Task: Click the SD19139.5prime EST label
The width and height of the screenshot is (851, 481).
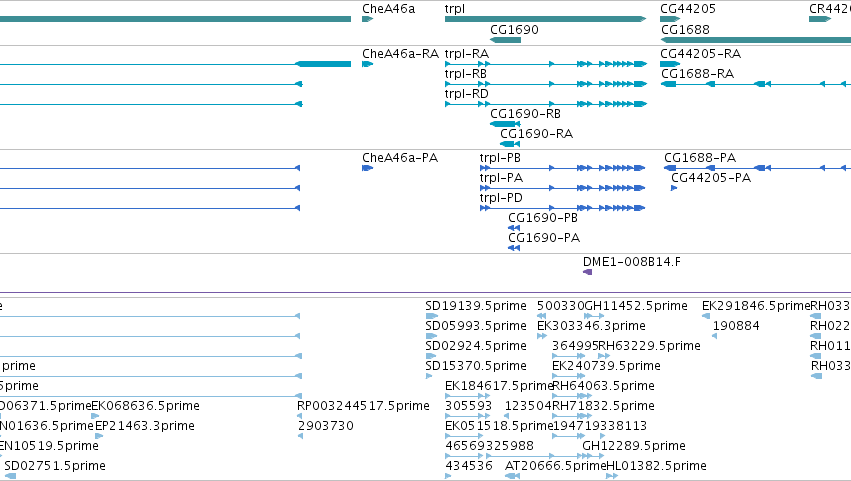Action: 476,306
